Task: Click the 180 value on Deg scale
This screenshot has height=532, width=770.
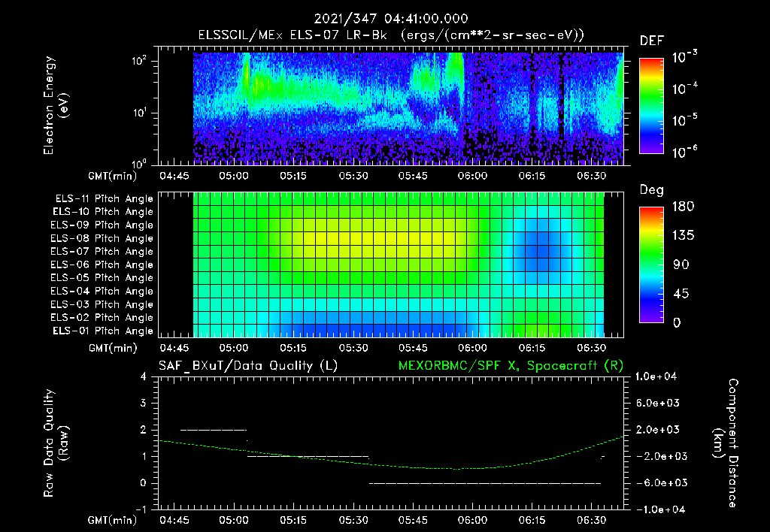Action: pyautogui.click(x=683, y=207)
